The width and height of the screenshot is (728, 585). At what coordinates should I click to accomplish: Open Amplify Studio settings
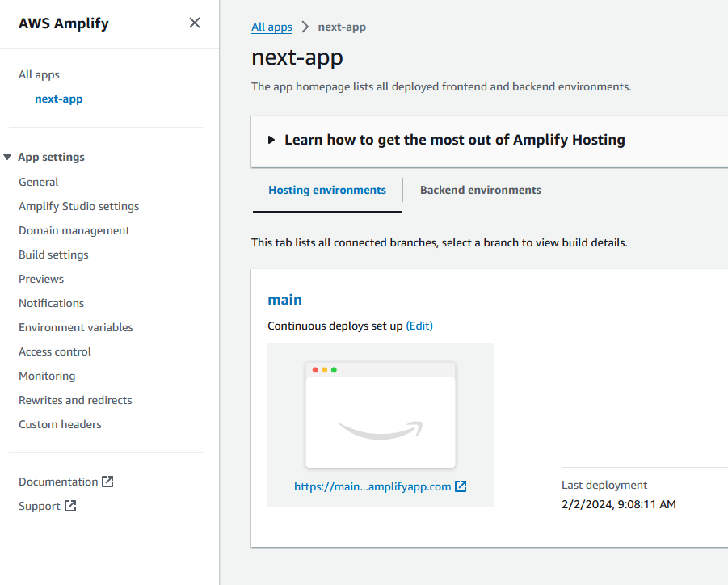click(78, 205)
